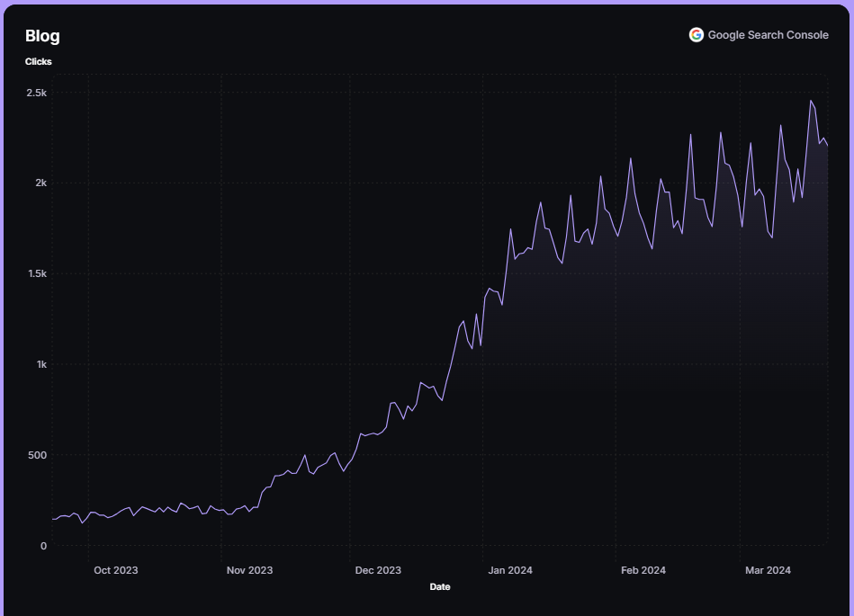The width and height of the screenshot is (854, 616).
Task: Select the Dec 2023 date label
Action: [x=378, y=570]
